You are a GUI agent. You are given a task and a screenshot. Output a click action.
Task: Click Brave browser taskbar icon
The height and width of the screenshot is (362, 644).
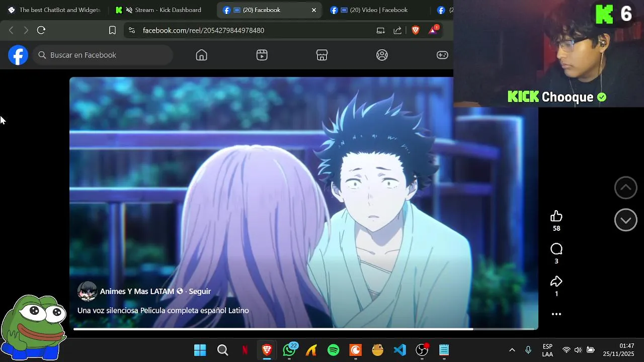(267, 350)
